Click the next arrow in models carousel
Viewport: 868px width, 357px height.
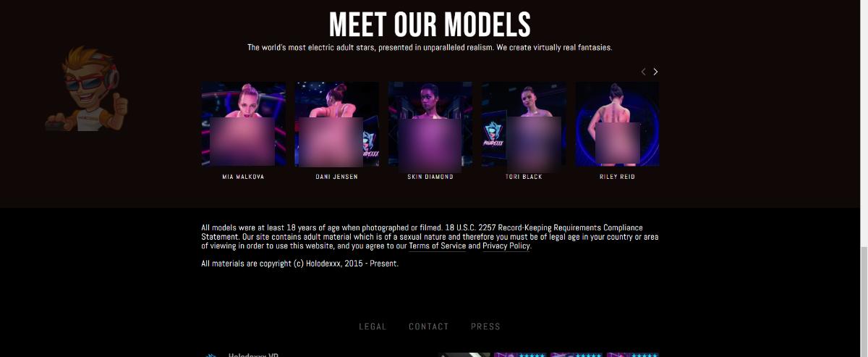coord(655,72)
